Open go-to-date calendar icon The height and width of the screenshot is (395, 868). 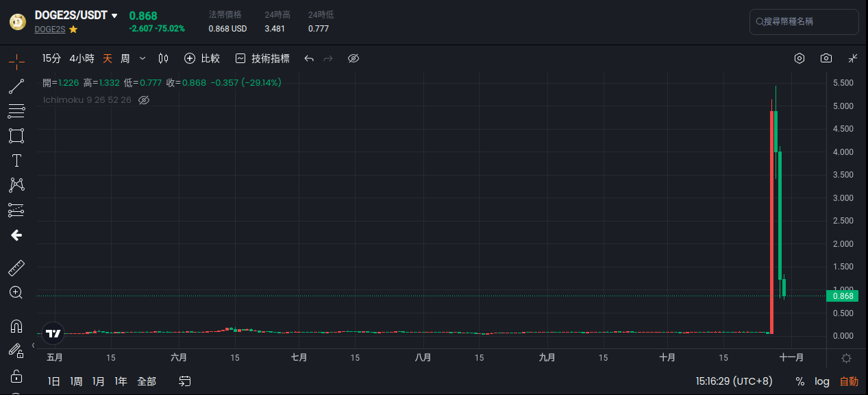click(x=184, y=381)
